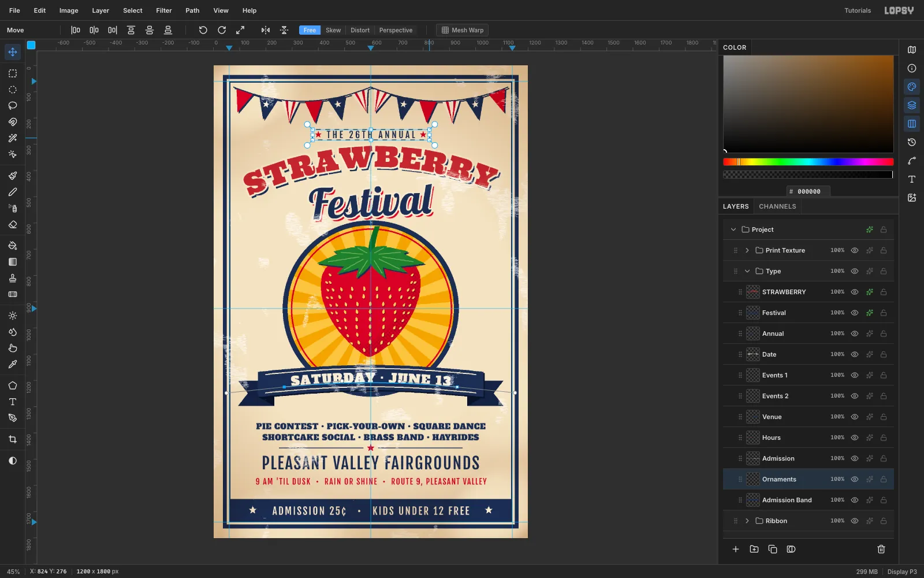
Task: Click the 45% zoom level
Action: 13,572
